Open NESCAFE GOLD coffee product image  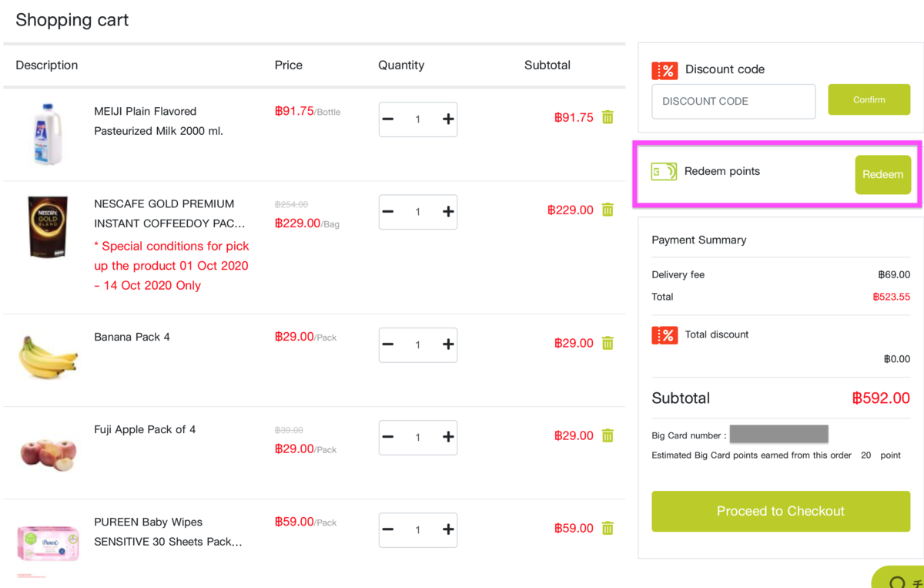(48, 226)
